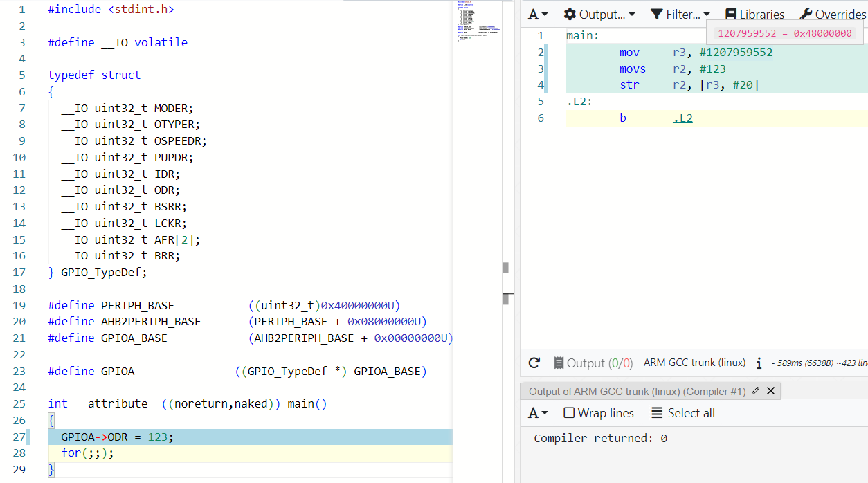Click line 27 GPIOA->ODR assignment in editor
This screenshot has width=868, height=483.
pyautogui.click(x=118, y=437)
